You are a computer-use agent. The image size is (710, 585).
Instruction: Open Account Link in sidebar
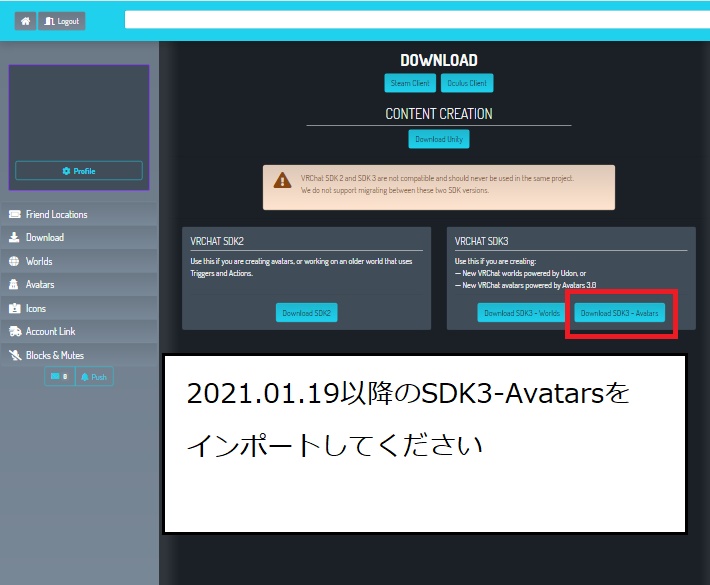(x=79, y=331)
